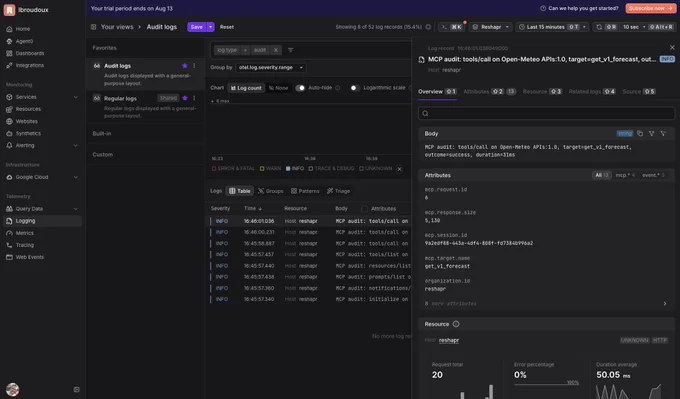This screenshot has height=399, width=680.
Task: Expand the Google Cloud sidebar section
Action: click(75, 177)
